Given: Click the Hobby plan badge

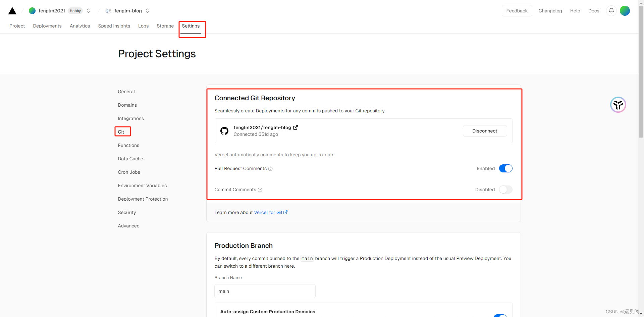Looking at the screenshot, I should click(75, 11).
